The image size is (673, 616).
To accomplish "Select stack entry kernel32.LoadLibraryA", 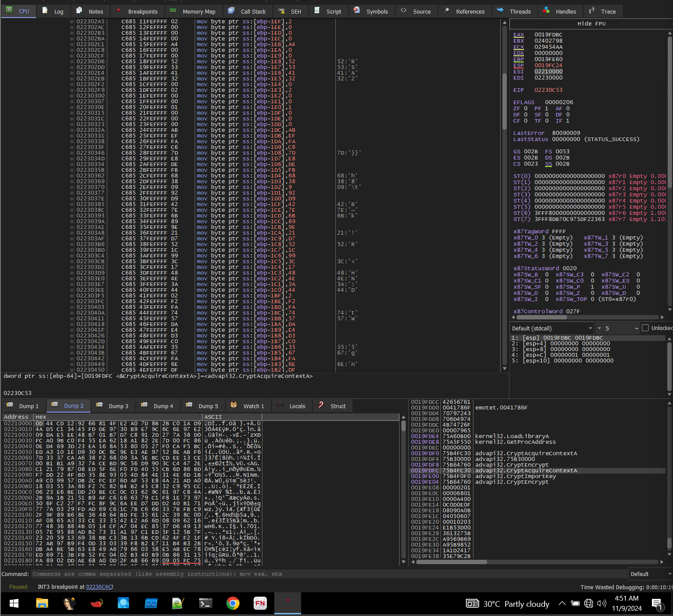I will pyautogui.click(x=512, y=436).
